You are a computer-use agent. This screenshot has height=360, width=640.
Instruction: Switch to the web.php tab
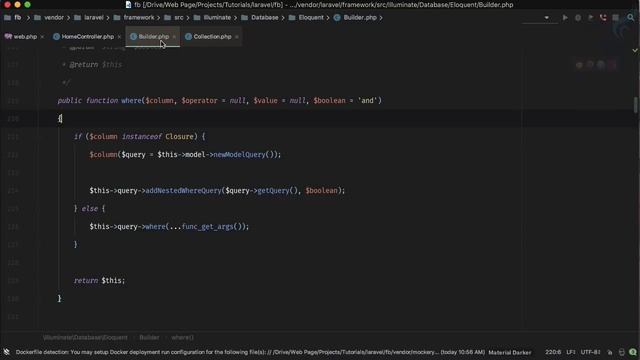[25, 36]
